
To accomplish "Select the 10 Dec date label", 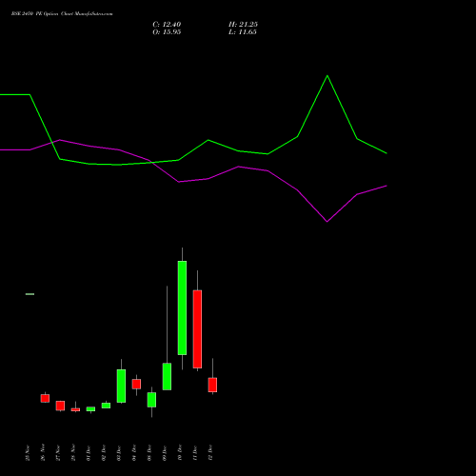I will coord(180,453).
